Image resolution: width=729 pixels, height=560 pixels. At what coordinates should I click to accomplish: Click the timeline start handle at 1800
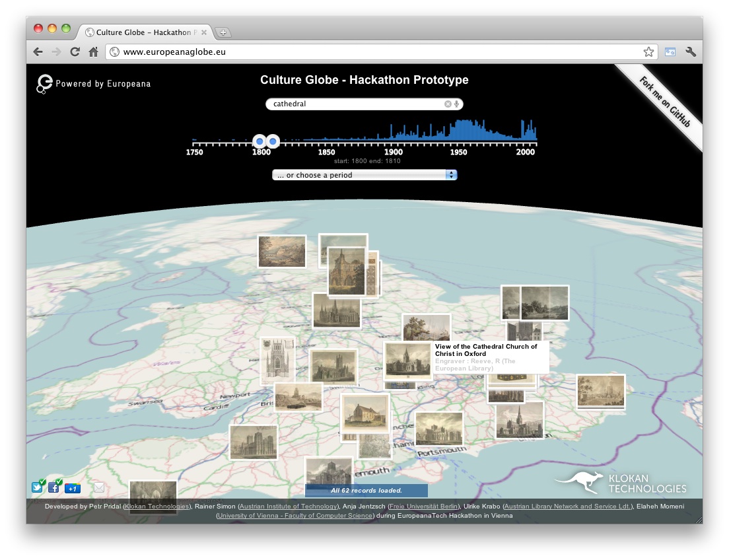260,141
